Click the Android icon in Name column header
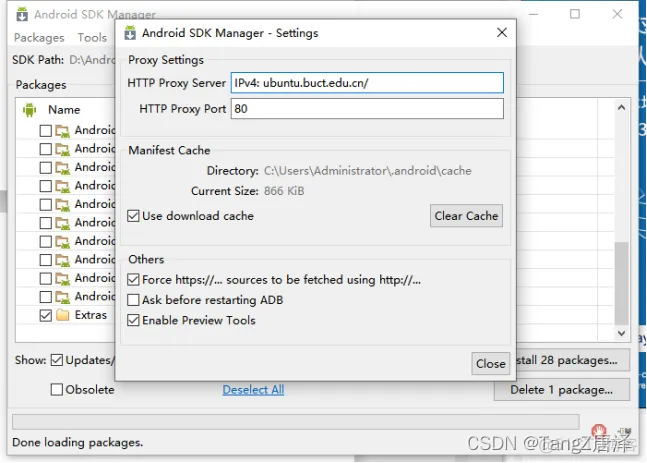 coord(29,110)
